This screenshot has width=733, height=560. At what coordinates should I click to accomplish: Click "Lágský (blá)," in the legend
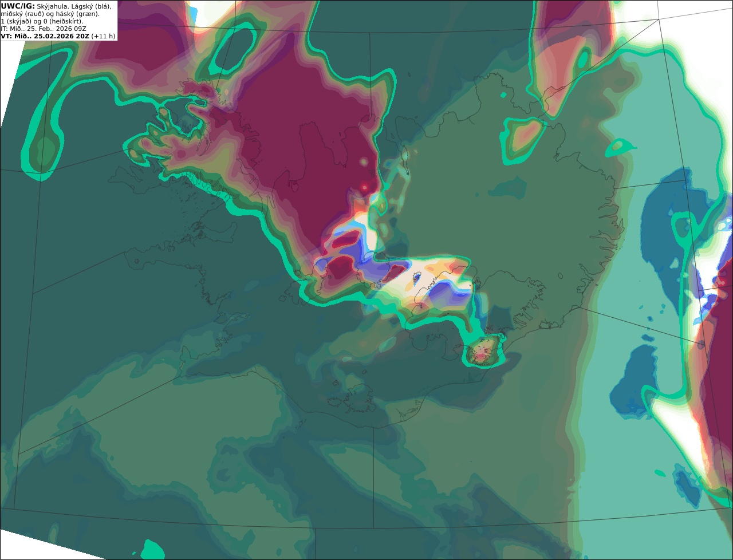(x=91, y=6)
